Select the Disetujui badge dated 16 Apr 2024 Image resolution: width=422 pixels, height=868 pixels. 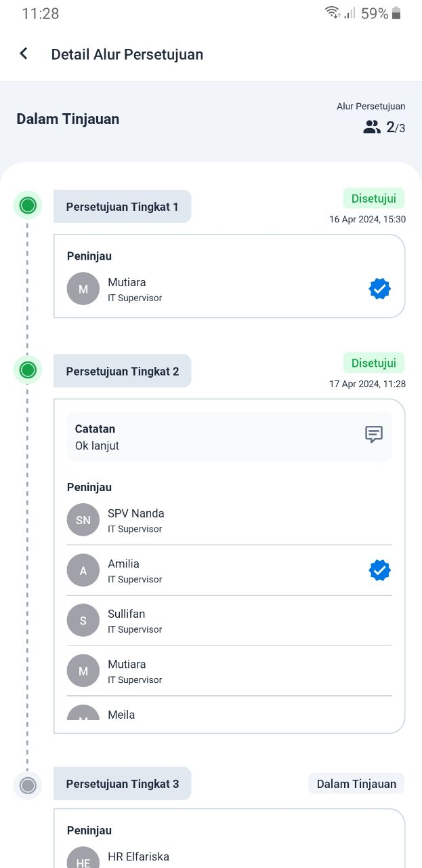pos(373,198)
